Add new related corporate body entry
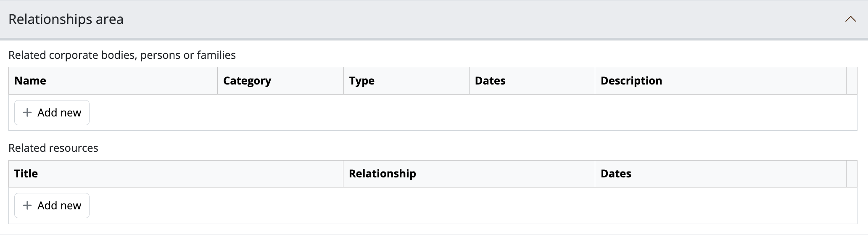Image resolution: width=868 pixels, height=235 pixels. 52,113
